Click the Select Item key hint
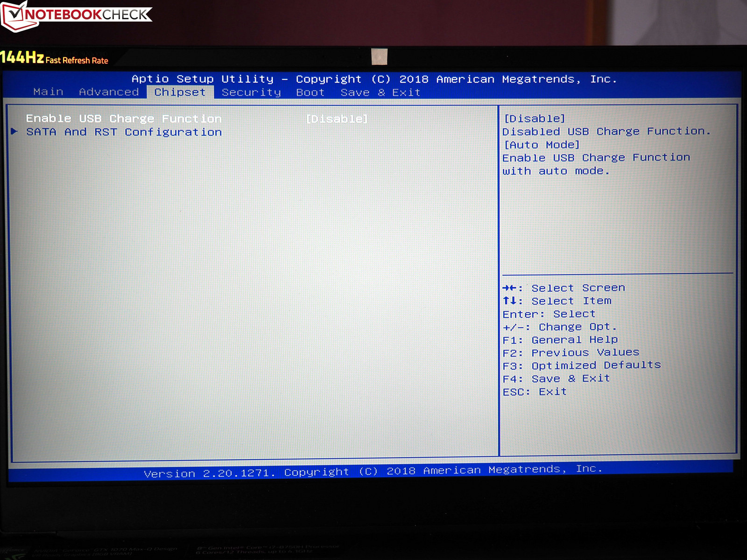 pos(557,301)
